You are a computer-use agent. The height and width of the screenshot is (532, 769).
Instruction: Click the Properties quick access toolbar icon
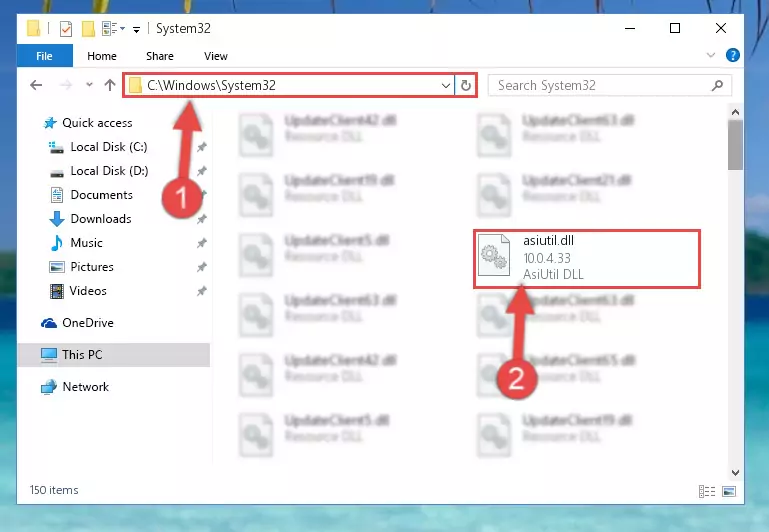(x=66, y=29)
